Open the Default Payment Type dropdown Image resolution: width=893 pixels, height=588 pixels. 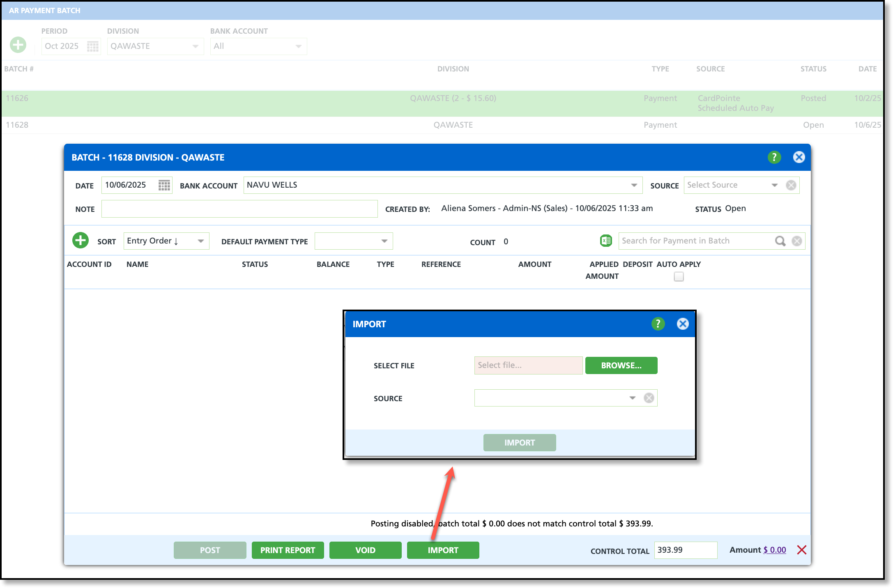(x=384, y=241)
